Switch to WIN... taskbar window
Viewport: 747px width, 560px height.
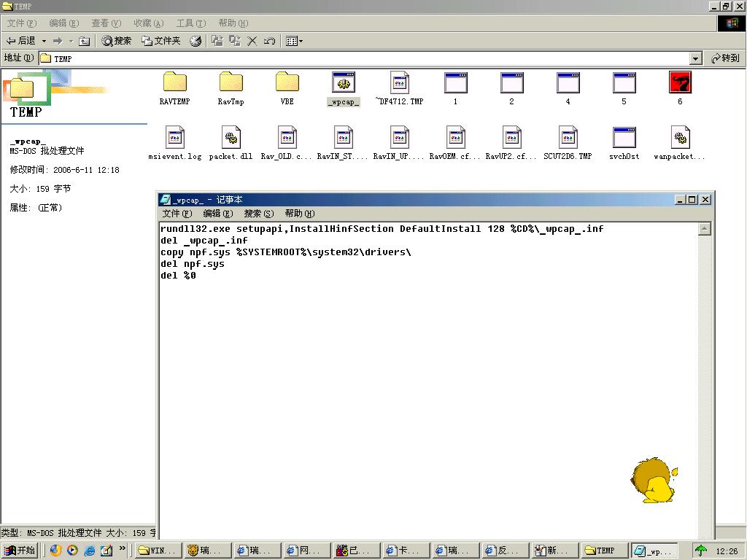[x=159, y=551]
